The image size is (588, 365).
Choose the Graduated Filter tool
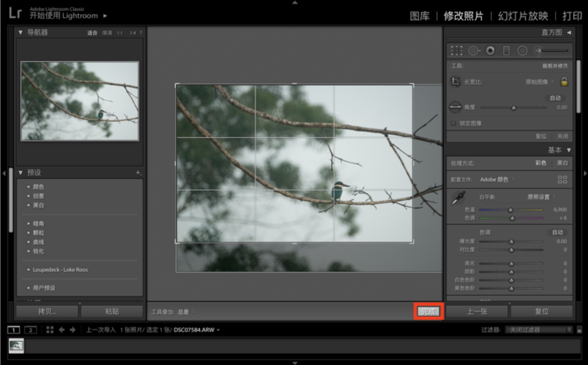[506, 51]
